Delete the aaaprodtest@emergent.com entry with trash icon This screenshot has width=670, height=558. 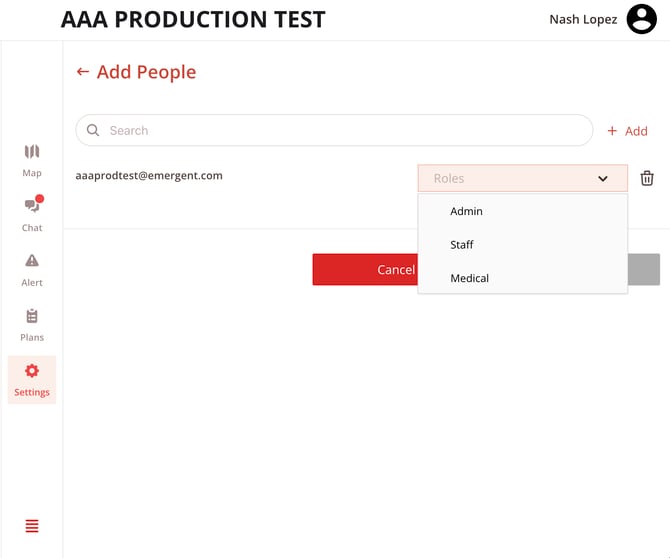[647, 178]
